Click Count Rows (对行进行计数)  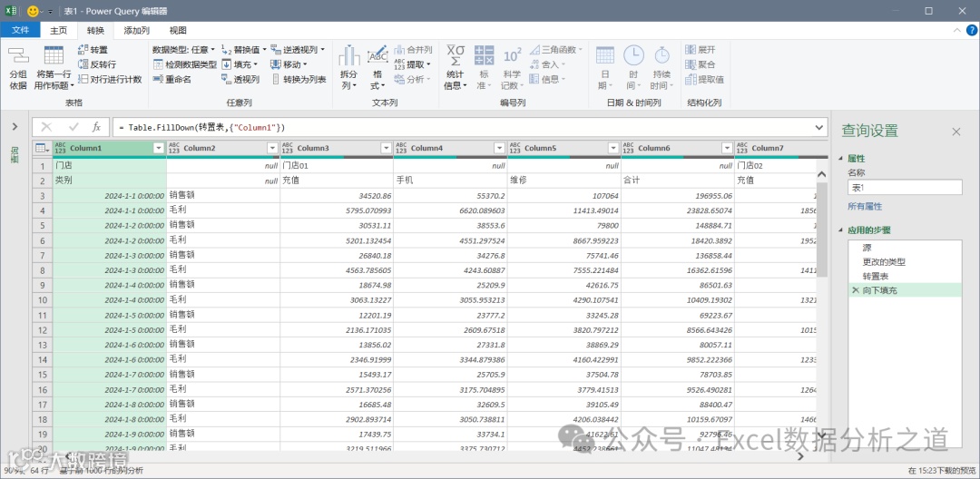110,79
